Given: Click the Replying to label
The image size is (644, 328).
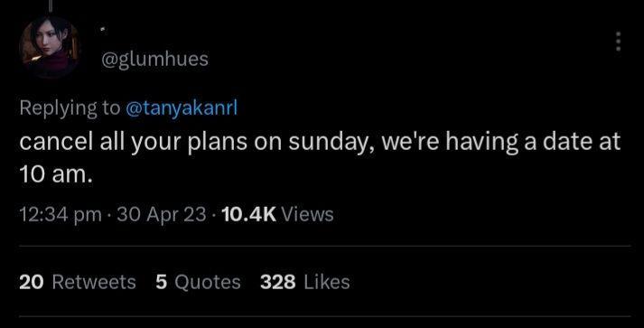Looking at the screenshot, I should [x=70, y=108].
